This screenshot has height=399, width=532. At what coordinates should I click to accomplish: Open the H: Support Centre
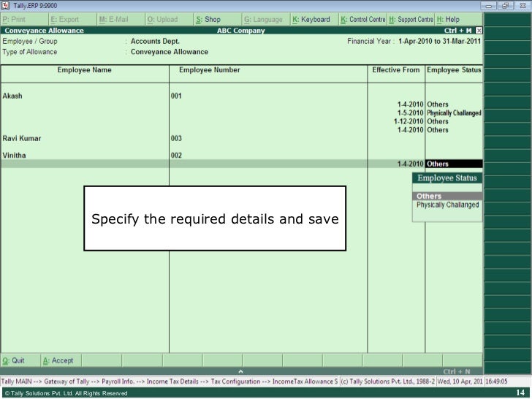click(x=411, y=20)
